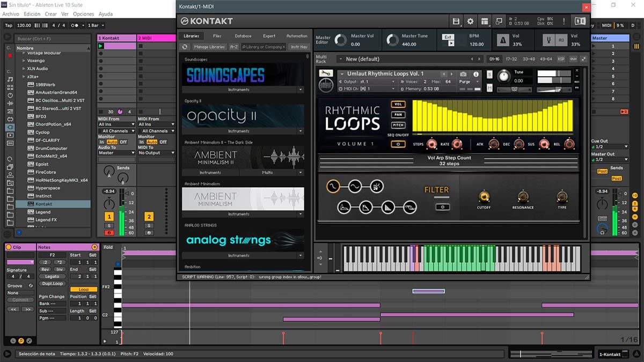Switch to Libraries tab in Kontakt browser

click(x=191, y=36)
